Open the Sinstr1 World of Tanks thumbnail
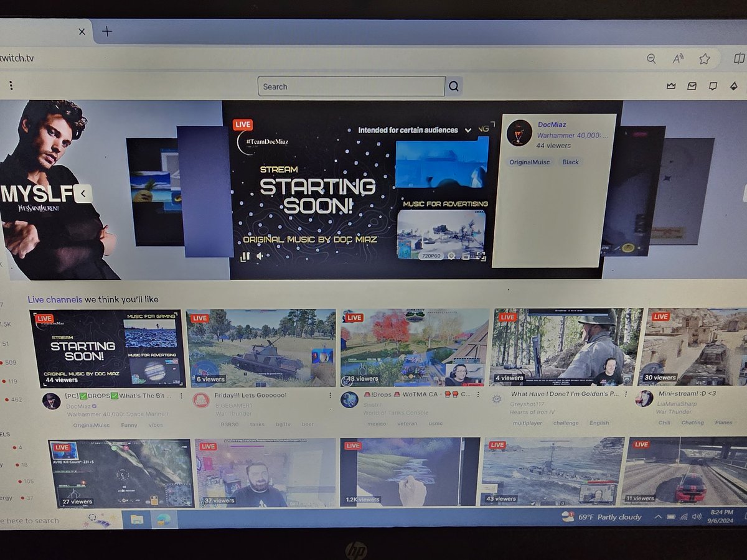Screen dimensions: 747x560 (415, 347)
